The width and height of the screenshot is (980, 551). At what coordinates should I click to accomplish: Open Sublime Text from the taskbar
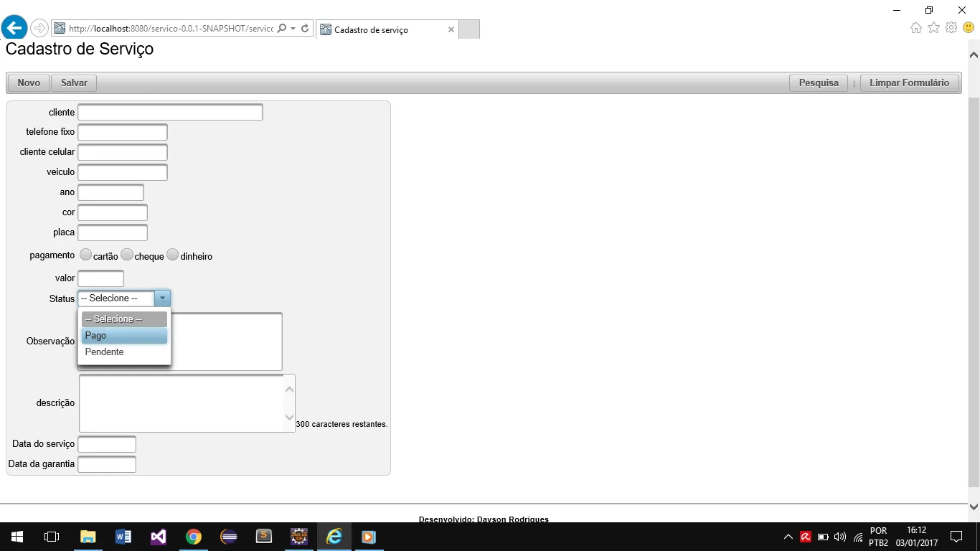click(x=263, y=537)
